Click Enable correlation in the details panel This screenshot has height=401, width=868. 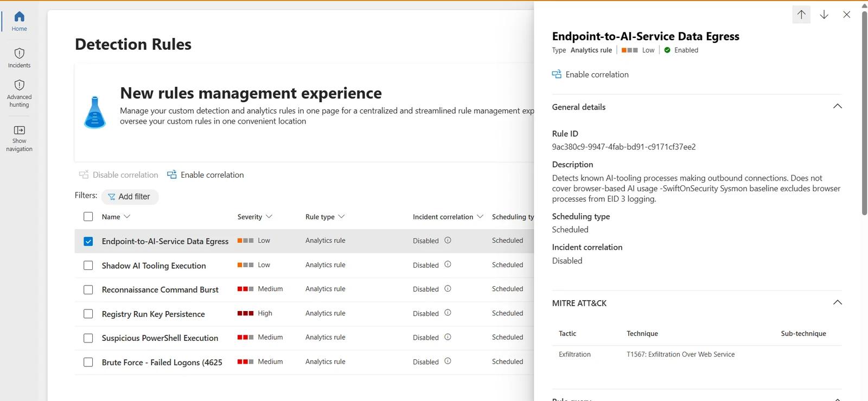[590, 75]
